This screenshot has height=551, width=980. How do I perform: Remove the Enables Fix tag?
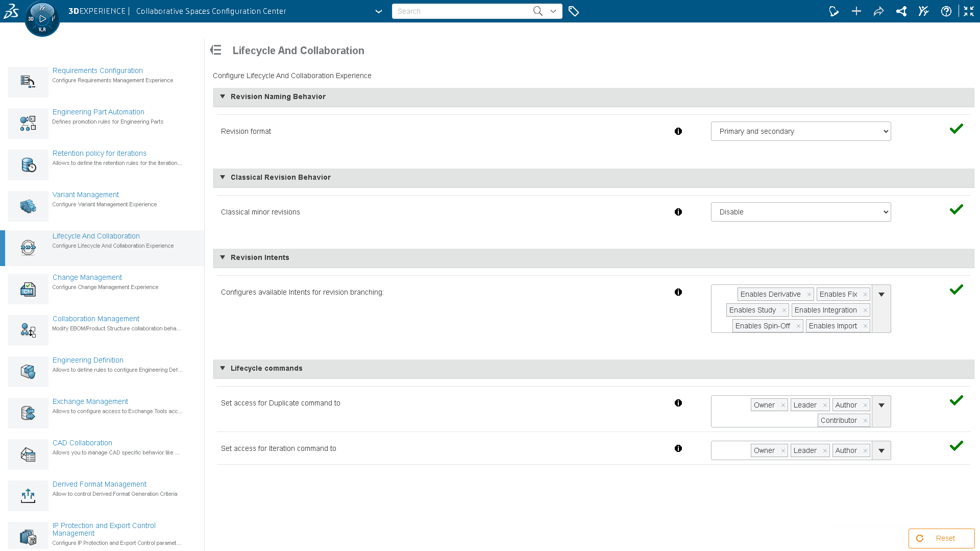tap(865, 295)
